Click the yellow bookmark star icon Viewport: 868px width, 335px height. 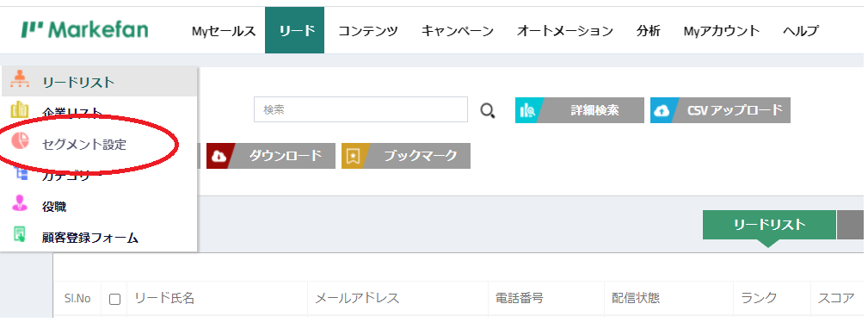pos(354,156)
